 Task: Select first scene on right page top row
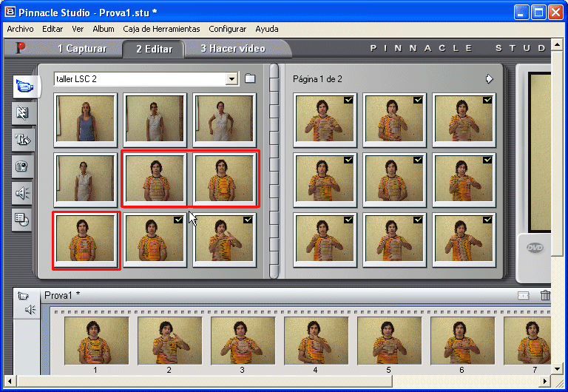point(325,120)
